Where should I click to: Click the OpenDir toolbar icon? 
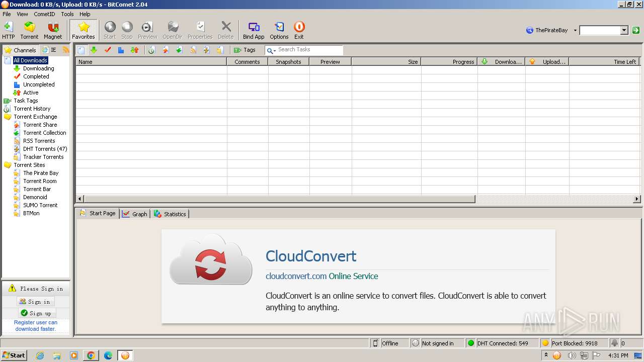point(173,30)
